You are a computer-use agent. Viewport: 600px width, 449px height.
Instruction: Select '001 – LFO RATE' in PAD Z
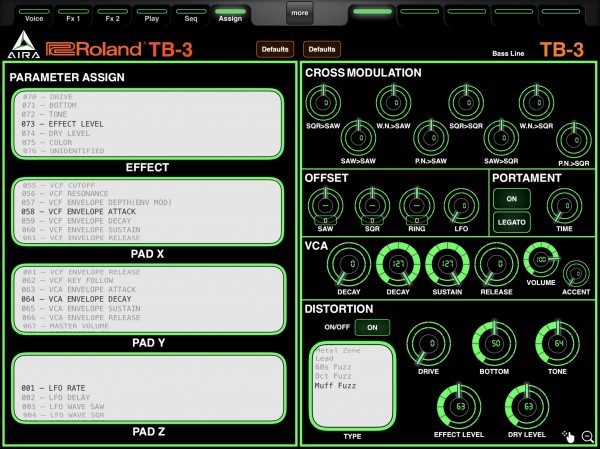click(53, 388)
